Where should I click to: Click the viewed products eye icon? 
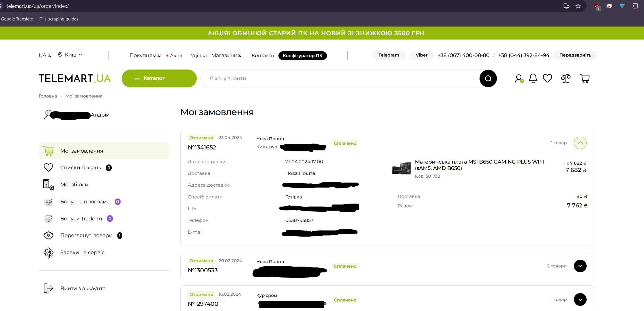[x=48, y=235]
